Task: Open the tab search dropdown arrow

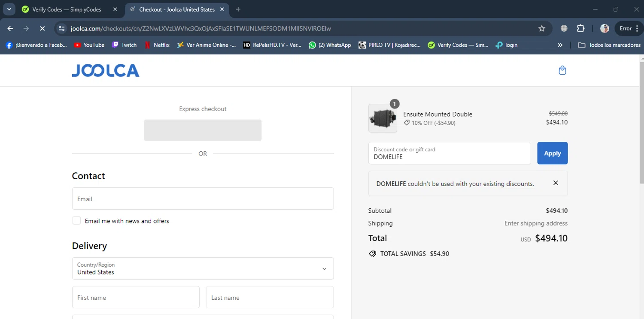Action: pos(9,9)
